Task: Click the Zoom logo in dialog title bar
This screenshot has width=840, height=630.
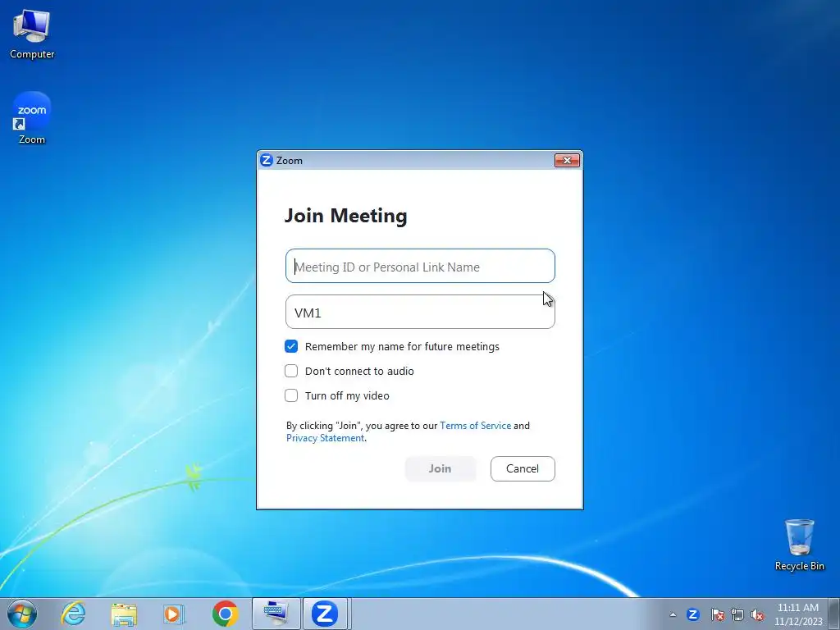Action: pyautogui.click(x=267, y=160)
